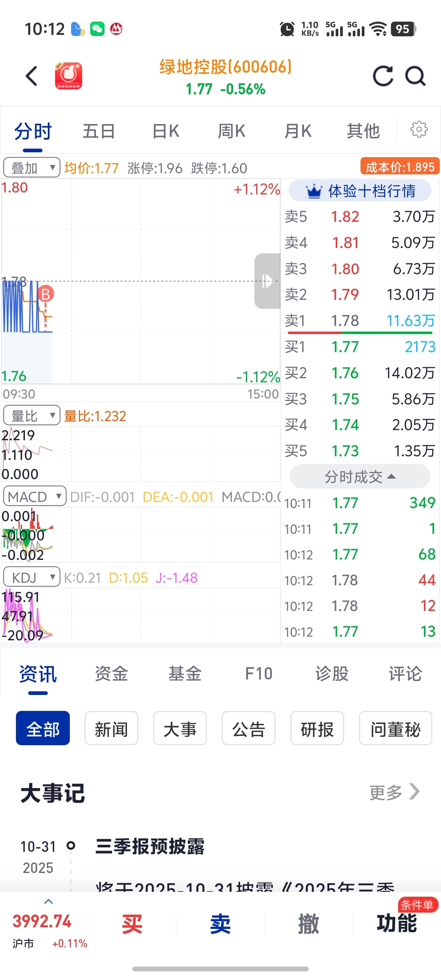
Task: Switch to 月K chart tab
Action: [298, 131]
